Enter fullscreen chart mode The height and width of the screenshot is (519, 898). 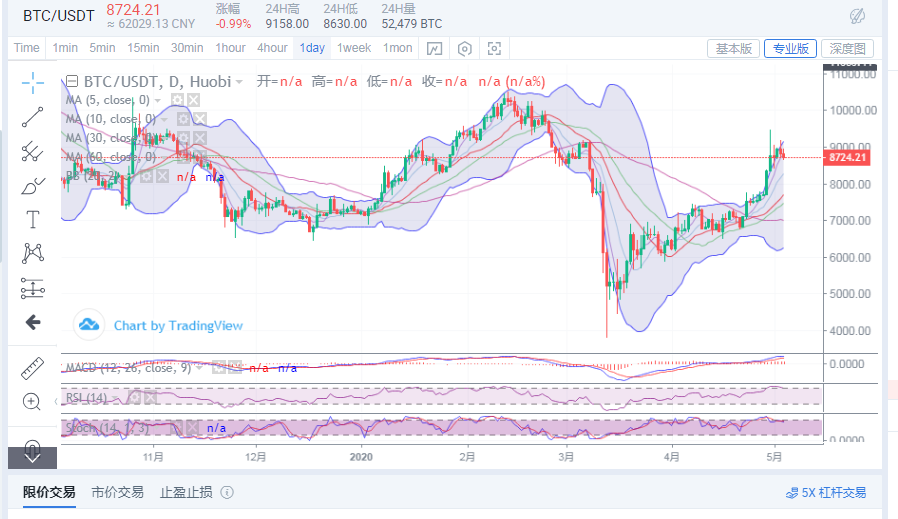click(494, 49)
